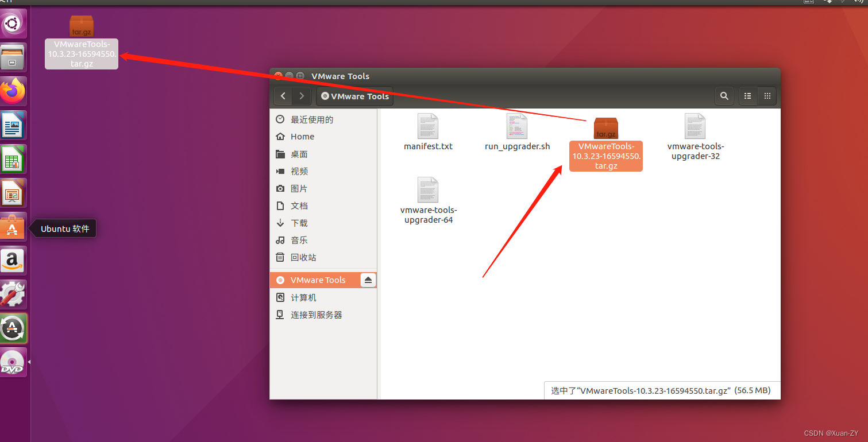Image resolution: width=868 pixels, height=442 pixels.
Task: Go forward in the file manager
Action: (302, 96)
